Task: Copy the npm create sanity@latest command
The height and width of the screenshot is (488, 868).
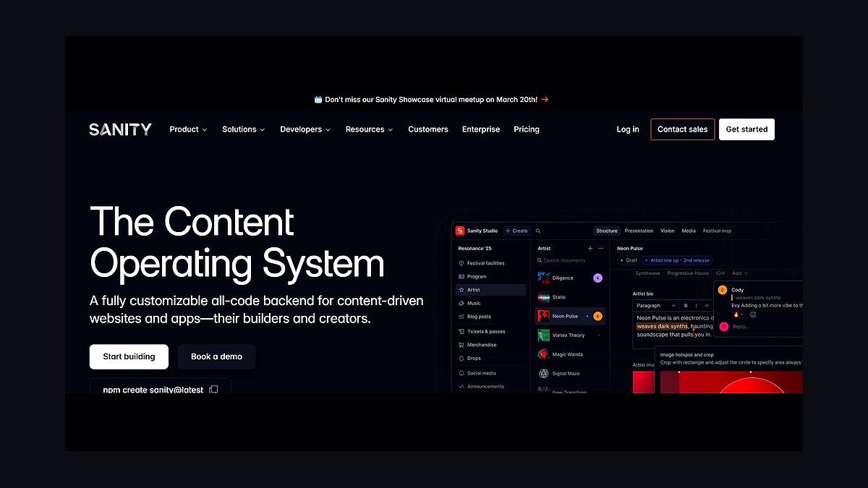Action: click(x=213, y=390)
